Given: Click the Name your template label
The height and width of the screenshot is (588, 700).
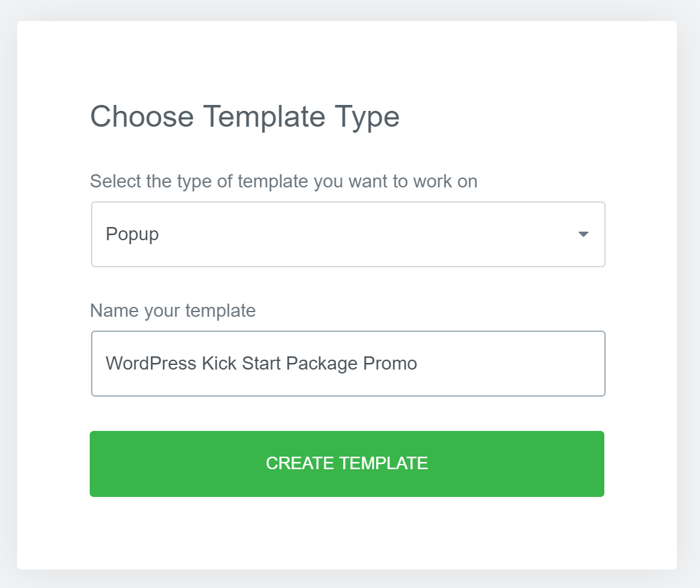Looking at the screenshot, I should click(173, 311).
